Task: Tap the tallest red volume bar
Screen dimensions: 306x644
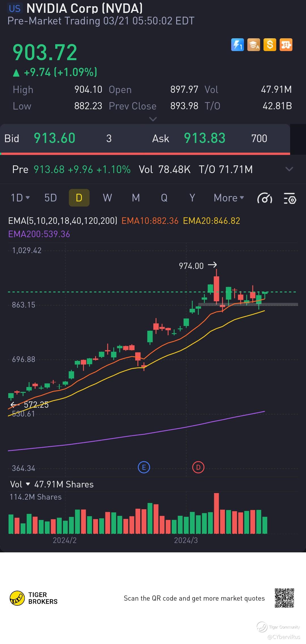Action: pos(216,513)
